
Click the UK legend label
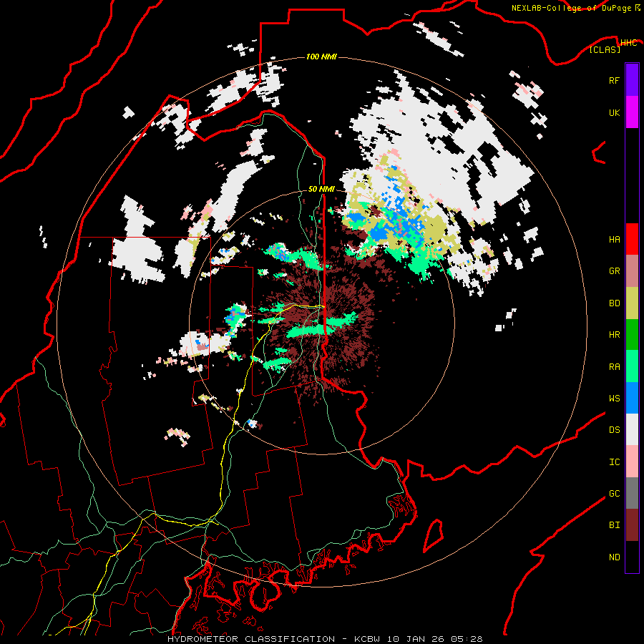614,112
